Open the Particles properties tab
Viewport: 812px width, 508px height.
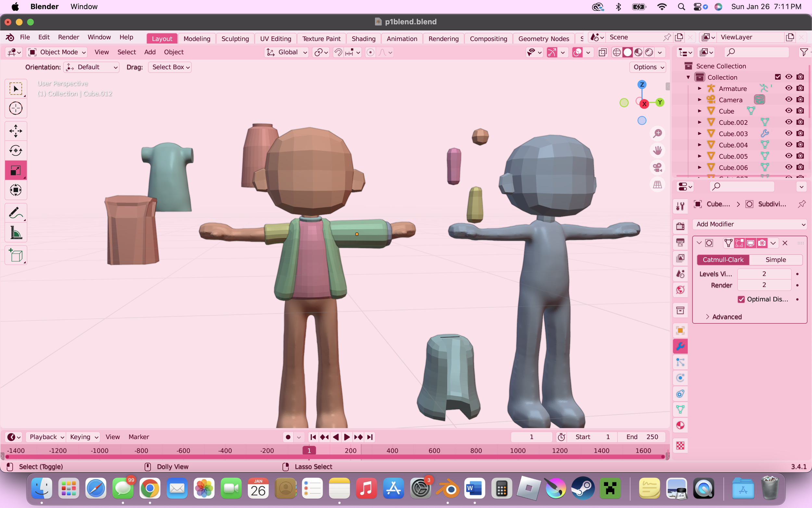680,362
